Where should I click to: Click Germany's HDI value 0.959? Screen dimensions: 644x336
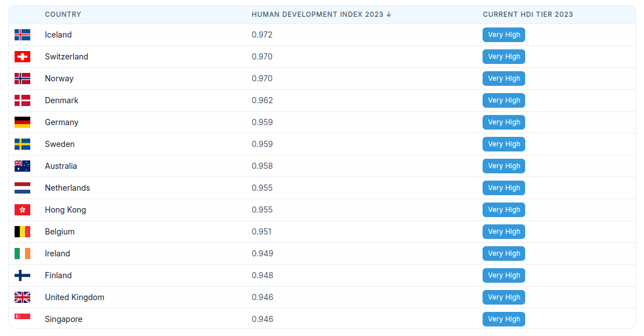coord(262,122)
